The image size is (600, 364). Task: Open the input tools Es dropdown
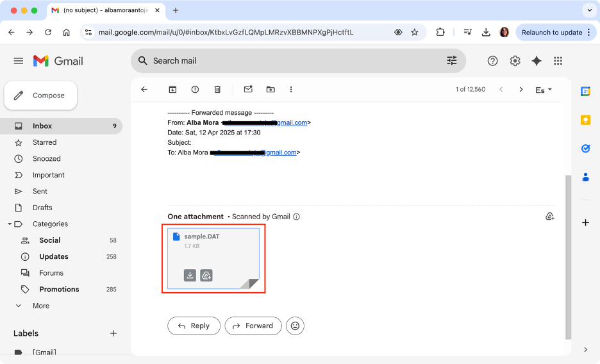pos(544,90)
